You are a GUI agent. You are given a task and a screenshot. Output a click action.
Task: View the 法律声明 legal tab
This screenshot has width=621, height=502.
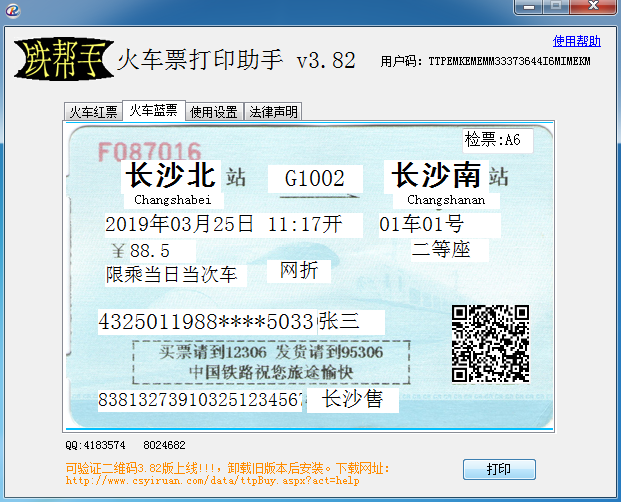[273, 112]
